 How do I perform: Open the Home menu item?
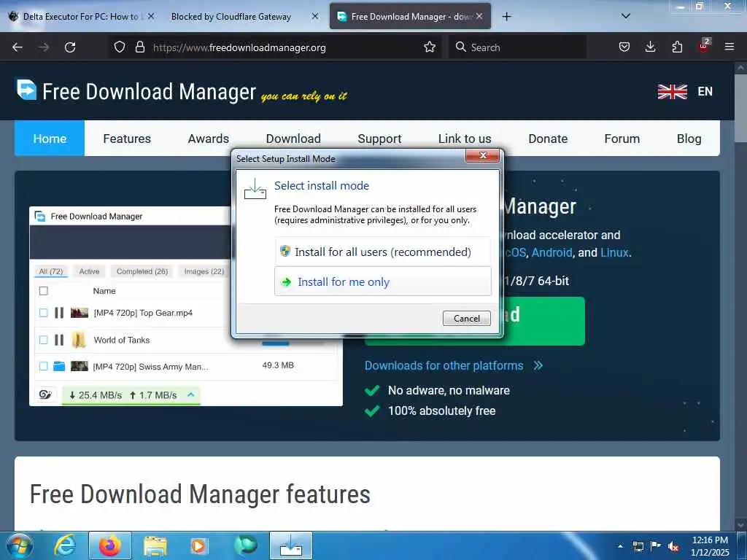[x=50, y=139]
